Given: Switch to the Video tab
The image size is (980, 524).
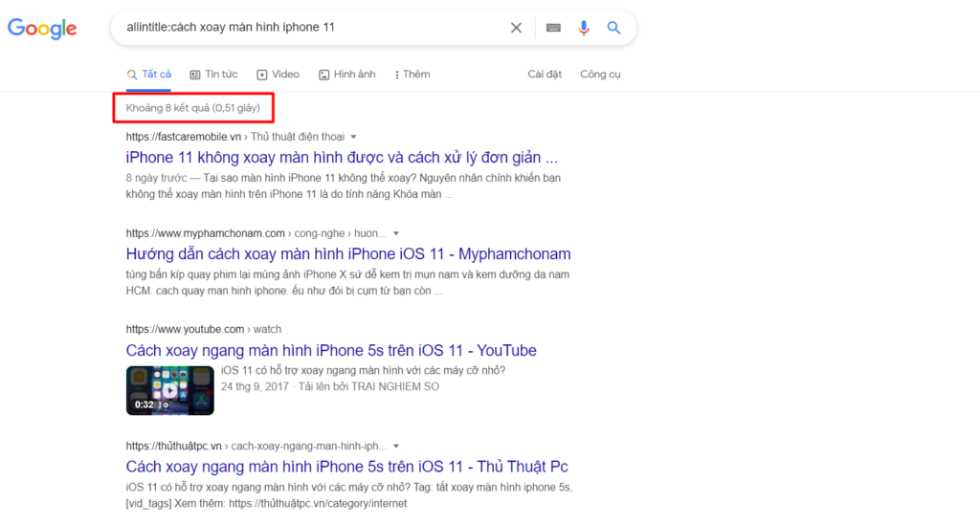Looking at the screenshot, I should (x=278, y=75).
